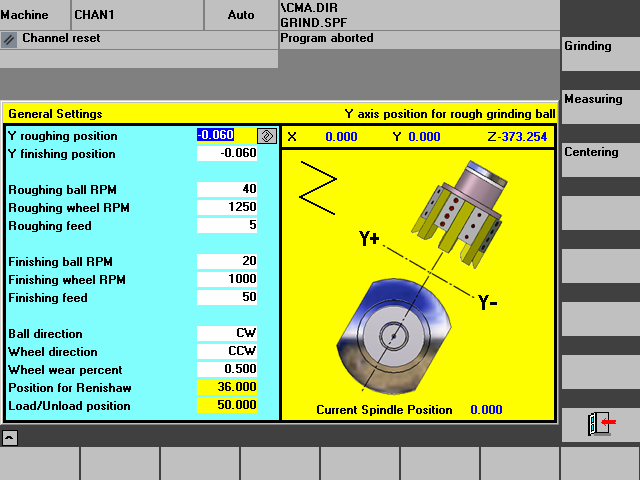Viewport: 640px width, 480px height.
Task: Select the Roughing ball RPM field
Action: (227, 189)
